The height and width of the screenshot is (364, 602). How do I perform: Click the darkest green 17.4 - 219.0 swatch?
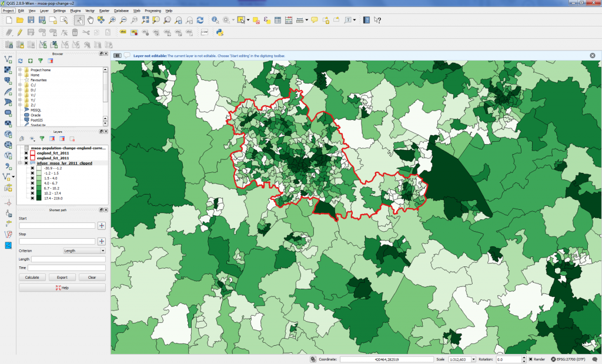39,198
